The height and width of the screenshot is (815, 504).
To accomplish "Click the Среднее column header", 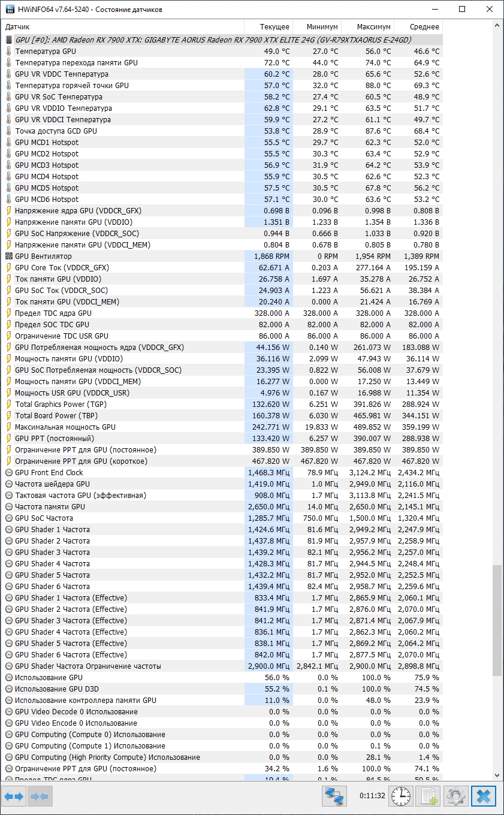I will [x=418, y=27].
